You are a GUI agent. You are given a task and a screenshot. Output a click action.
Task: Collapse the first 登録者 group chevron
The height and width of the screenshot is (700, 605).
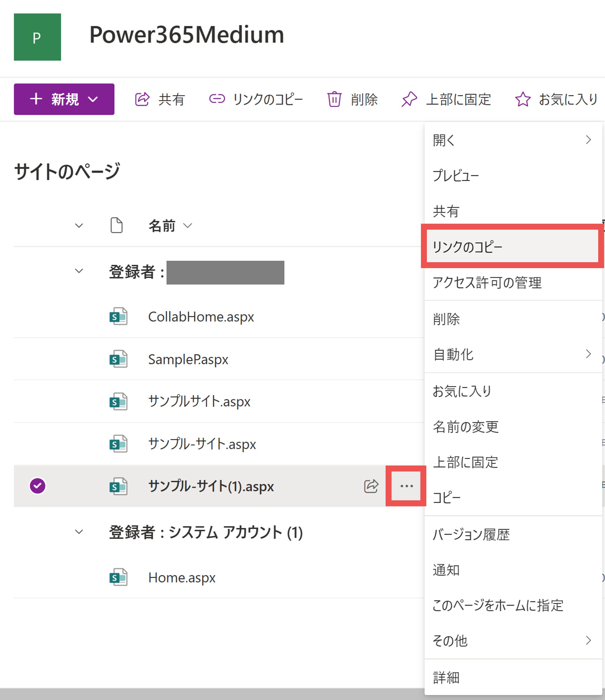(x=79, y=271)
